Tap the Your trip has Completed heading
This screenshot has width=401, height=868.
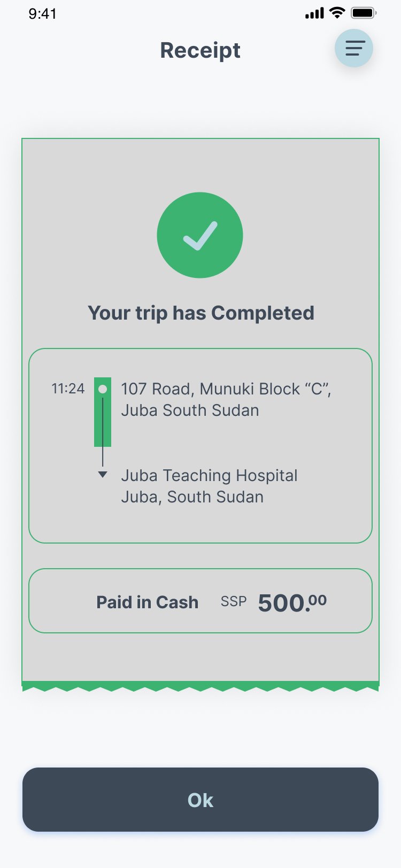[200, 313]
